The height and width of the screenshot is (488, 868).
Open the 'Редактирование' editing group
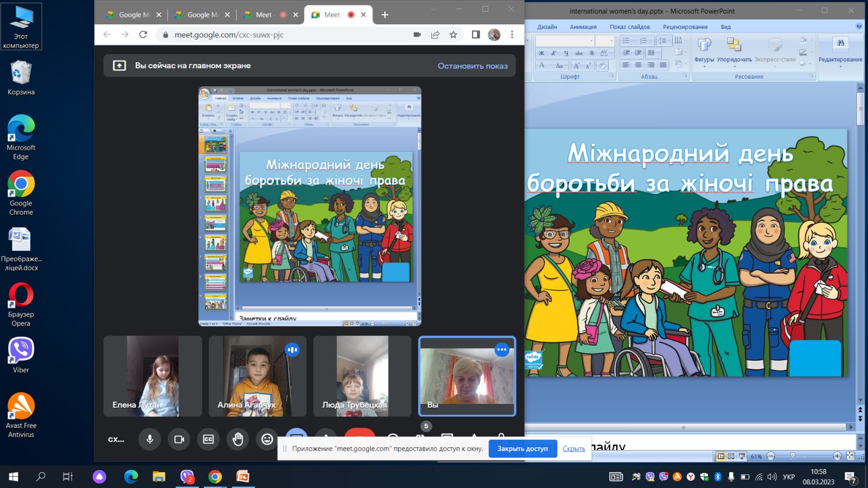[x=840, y=52]
